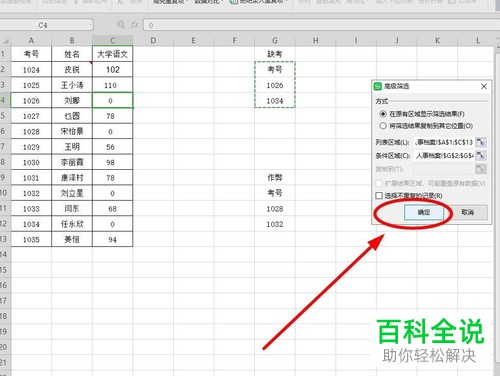Click the 姓名 header cell
Viewport: 500px width, 376px height.
click(x=72, y=54)
